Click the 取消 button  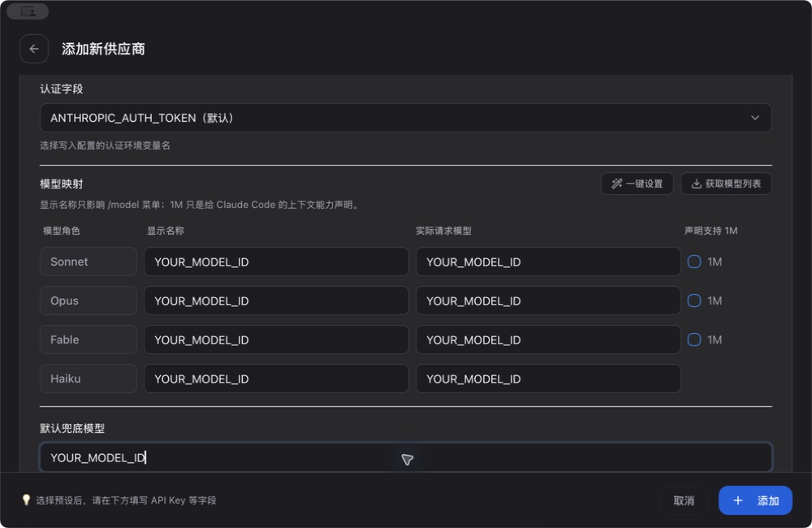coord(684,500)
